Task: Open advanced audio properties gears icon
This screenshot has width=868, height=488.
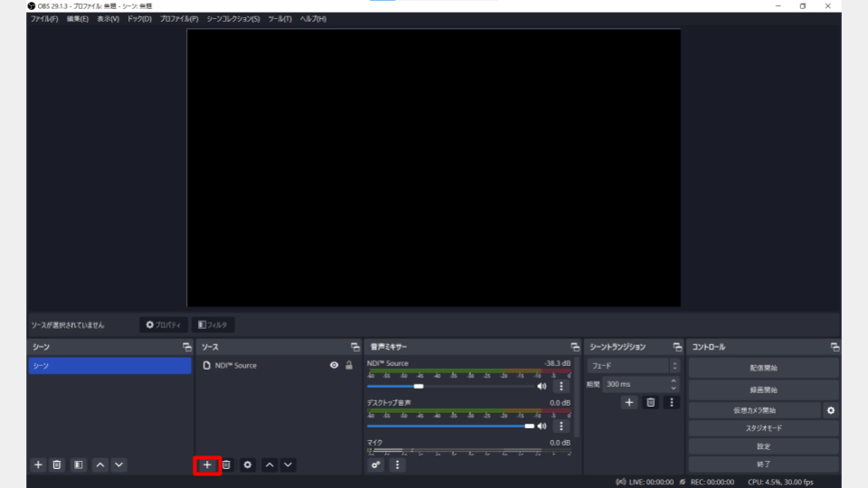Action: (376, 465)
